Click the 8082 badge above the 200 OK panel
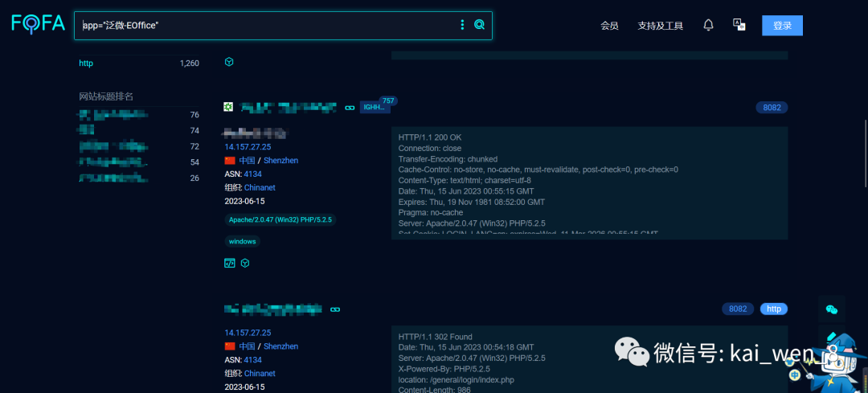This screenshot has width=868, height=393. coord(772,108)
